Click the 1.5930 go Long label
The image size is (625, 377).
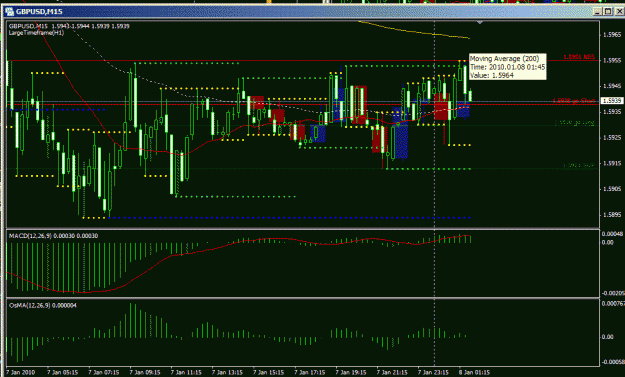(x=574, y=123)
